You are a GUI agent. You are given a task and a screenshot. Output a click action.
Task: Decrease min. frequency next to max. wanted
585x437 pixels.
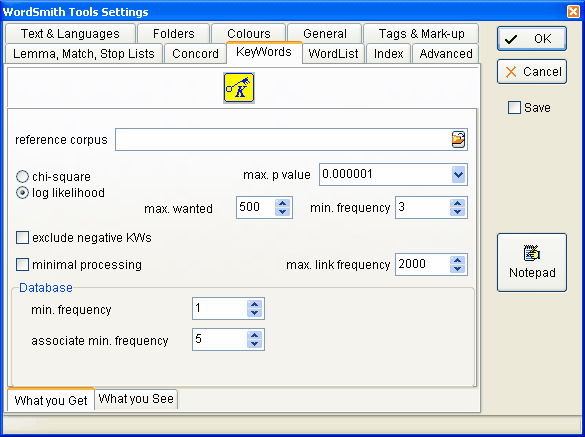coord(457,212)
